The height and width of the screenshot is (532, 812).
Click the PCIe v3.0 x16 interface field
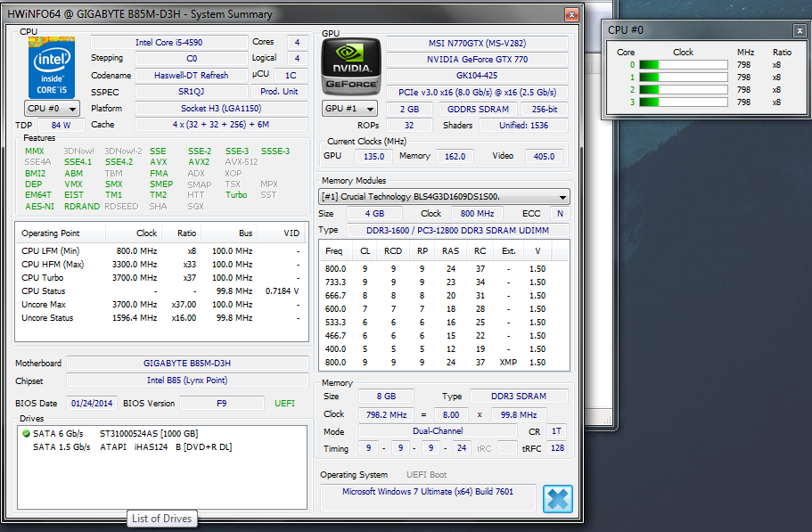click(477, 93)
